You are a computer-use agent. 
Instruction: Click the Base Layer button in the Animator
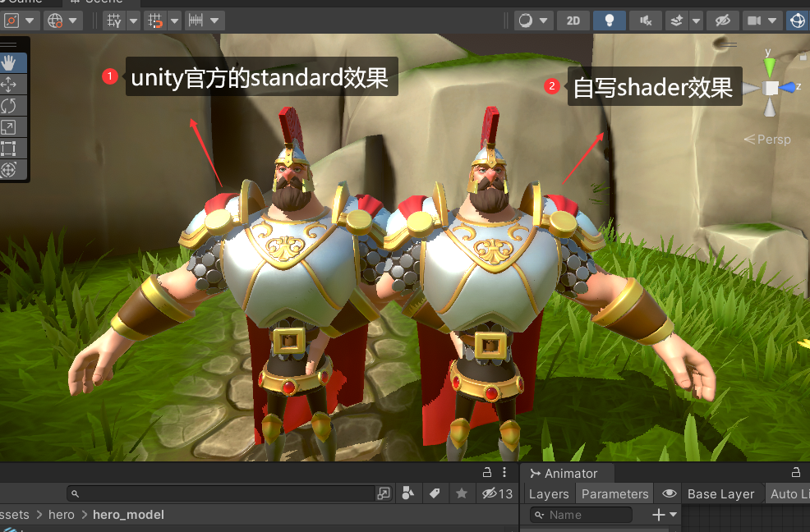720,493
